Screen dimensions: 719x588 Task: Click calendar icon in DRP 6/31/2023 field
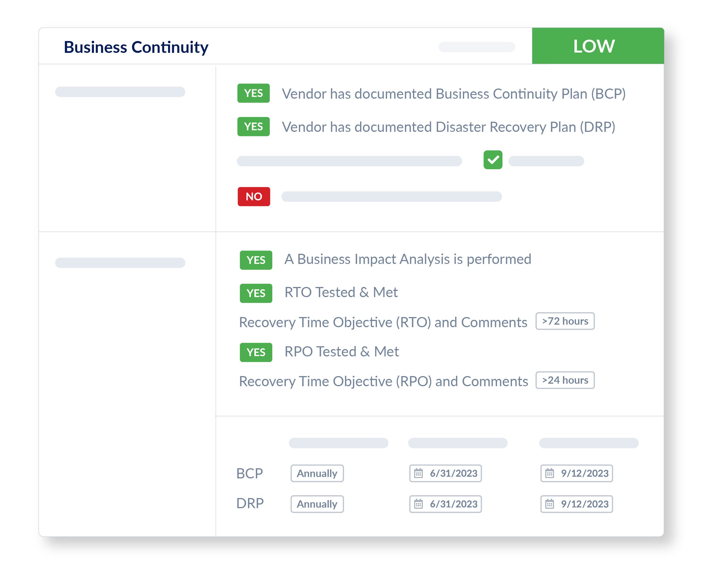418,504
